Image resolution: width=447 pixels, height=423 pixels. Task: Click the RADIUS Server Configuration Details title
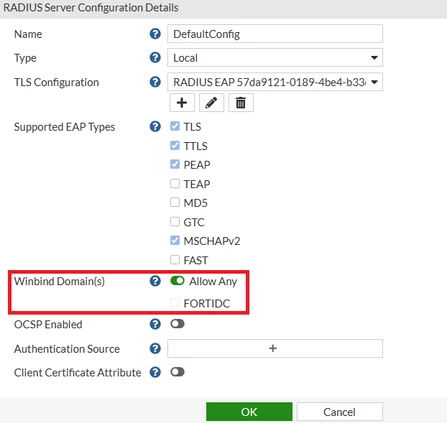[91, 8]
